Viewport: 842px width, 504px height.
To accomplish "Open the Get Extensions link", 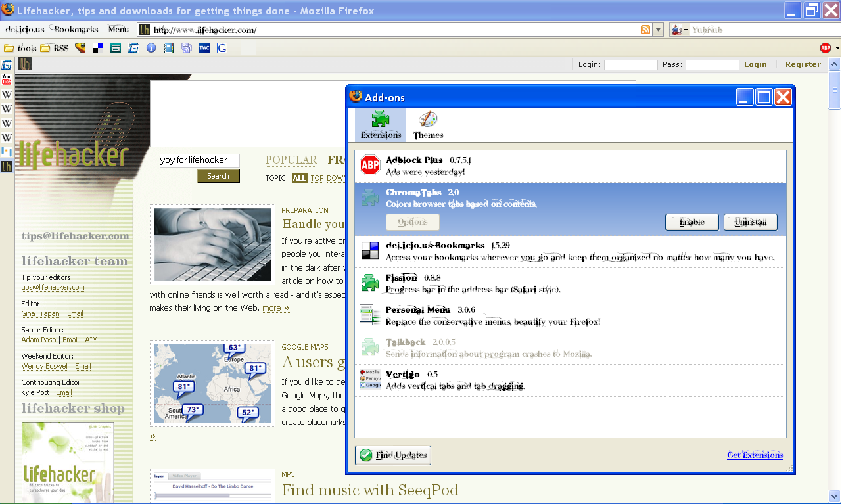I will (755, 455).
